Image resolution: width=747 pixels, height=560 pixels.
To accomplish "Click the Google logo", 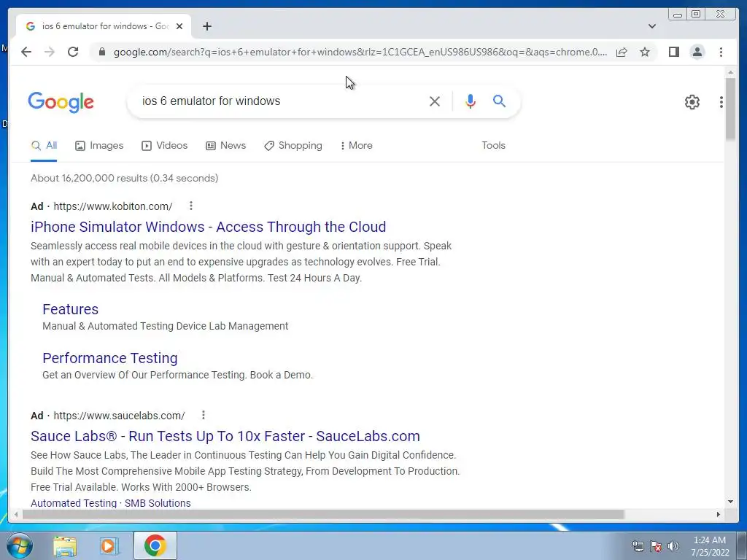I will [61, 102].
